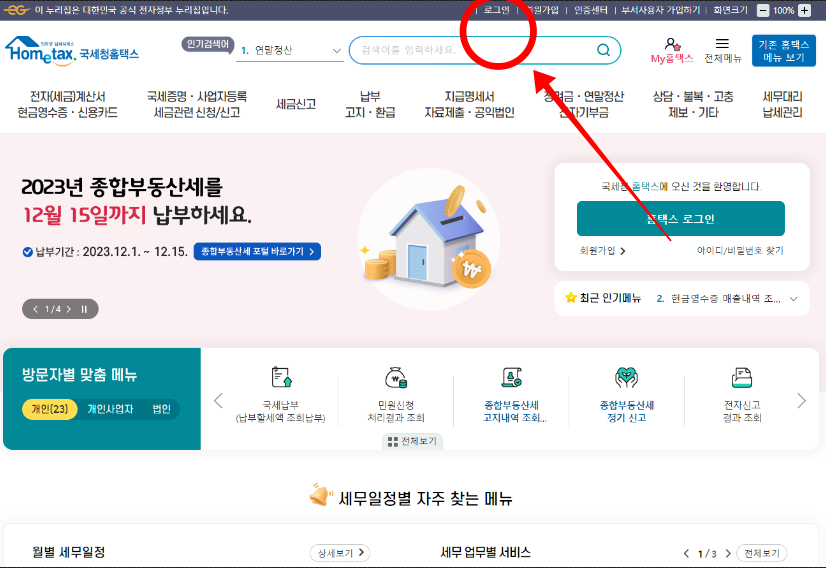This screenshot has width=826, height=568.
Task: Click 부서사용자 가입하기 link
Action: click(x=661, y=10)
